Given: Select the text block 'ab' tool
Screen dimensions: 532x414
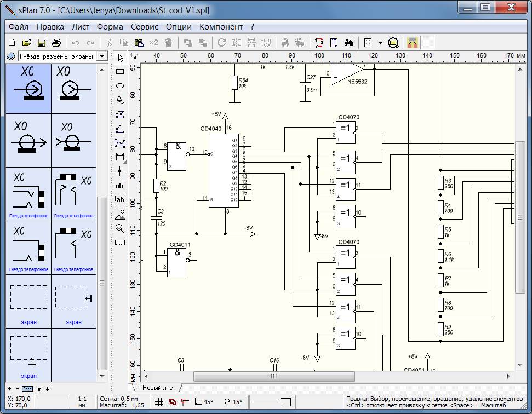Looking at the screenshot, I should (120, 200).
